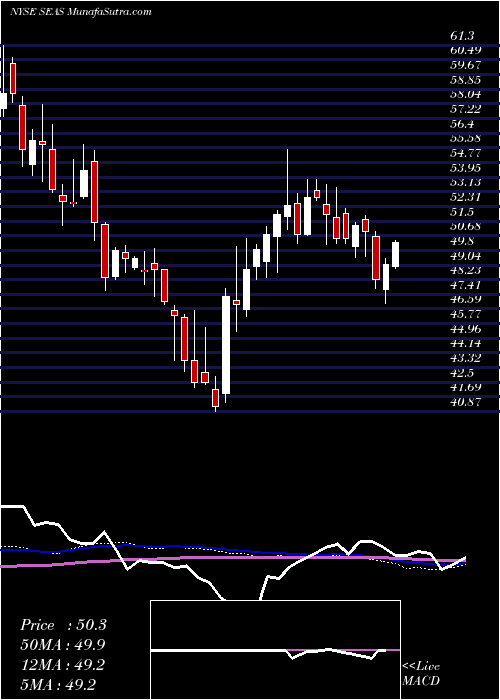Select the 40.87 axis label
The image size is (500, 700).
466,403
